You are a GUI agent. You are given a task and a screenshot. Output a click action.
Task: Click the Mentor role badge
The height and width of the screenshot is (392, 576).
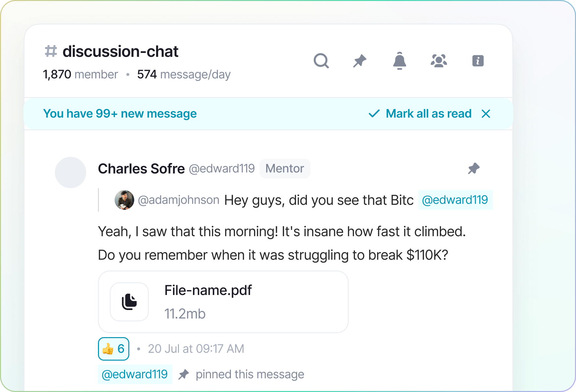(x=285, y=169)
